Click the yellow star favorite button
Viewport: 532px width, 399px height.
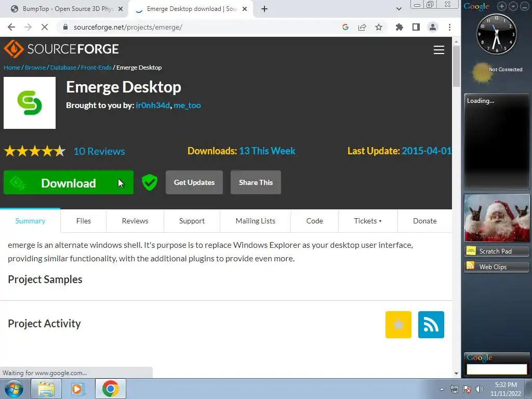pyautogui.click(x=398, y=325)
